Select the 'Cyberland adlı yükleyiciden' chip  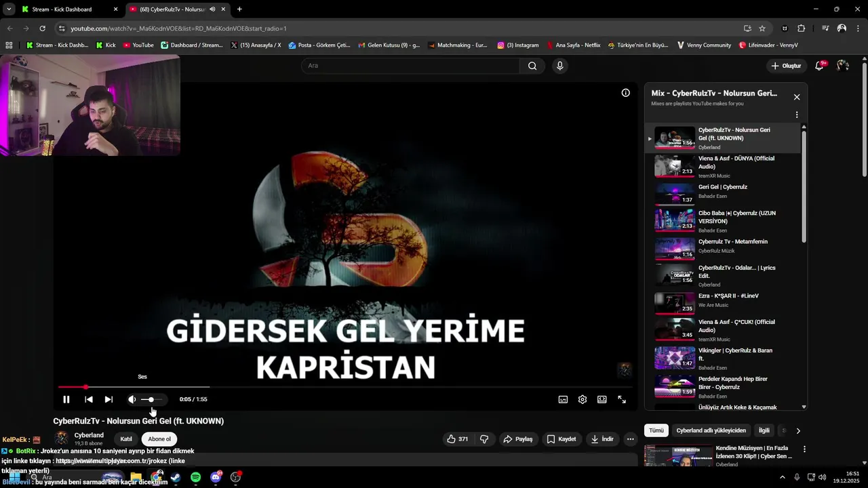(x=711, y=430)
